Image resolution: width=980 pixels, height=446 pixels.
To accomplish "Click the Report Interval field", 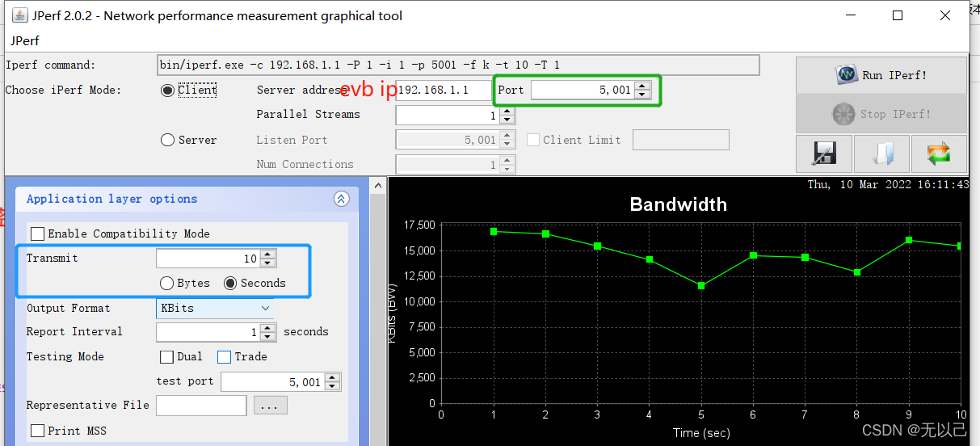I will pos(208,332).
